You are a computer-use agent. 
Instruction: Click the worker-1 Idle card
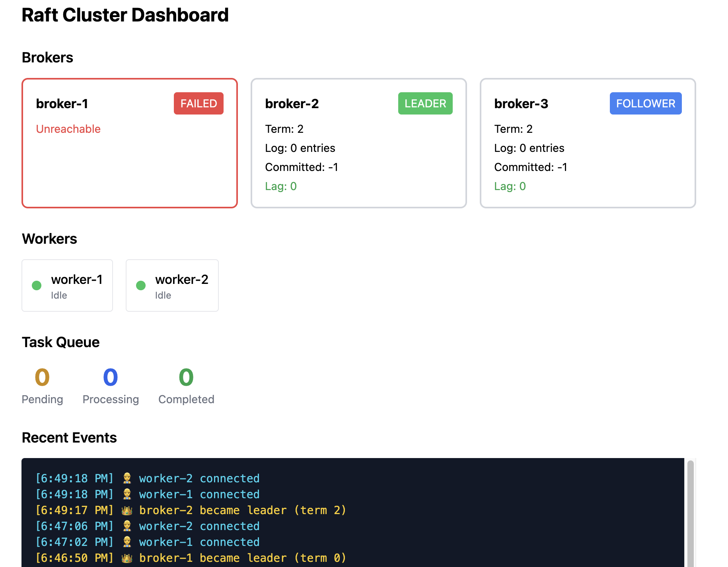tap(67, 285)
